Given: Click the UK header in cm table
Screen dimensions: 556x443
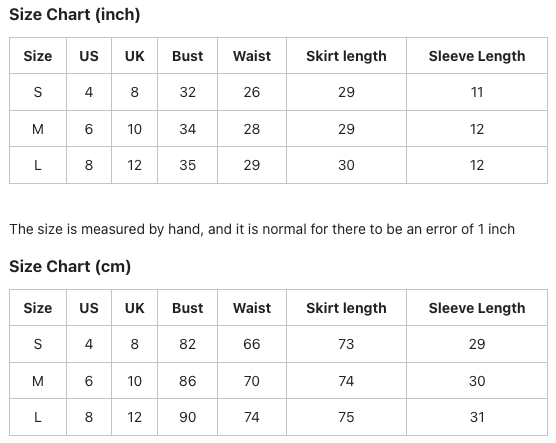Looking at the screenshot, I should tap(134, 308).
